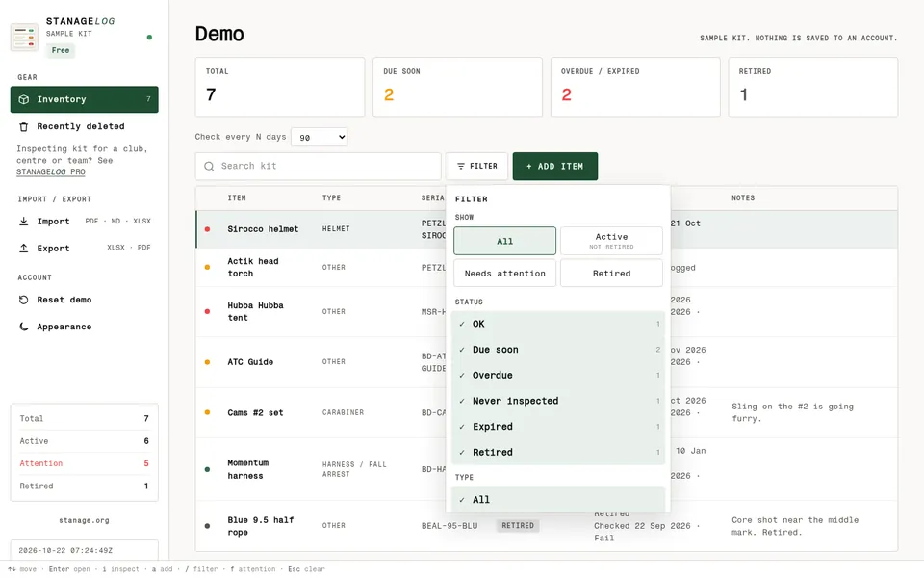Viewport: 924px width, 578px height.
Task: Click the Overdue / Expired summary card
Action: click(635, 87)
